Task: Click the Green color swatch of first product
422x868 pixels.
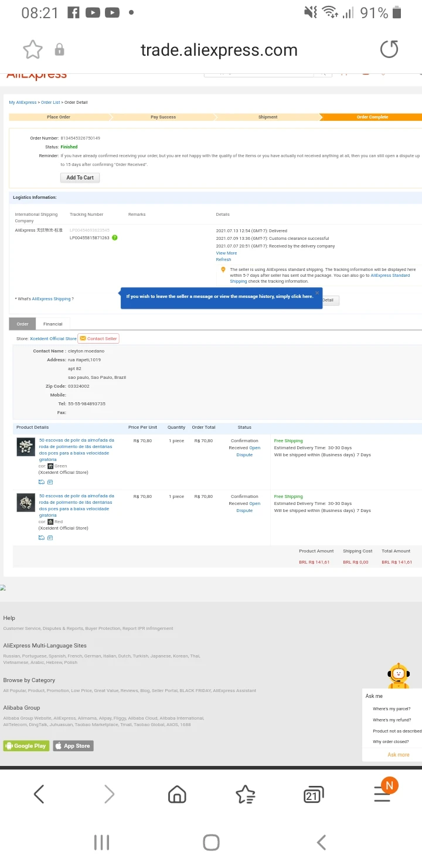Action: pyautogui.click(x=50, y=466)
